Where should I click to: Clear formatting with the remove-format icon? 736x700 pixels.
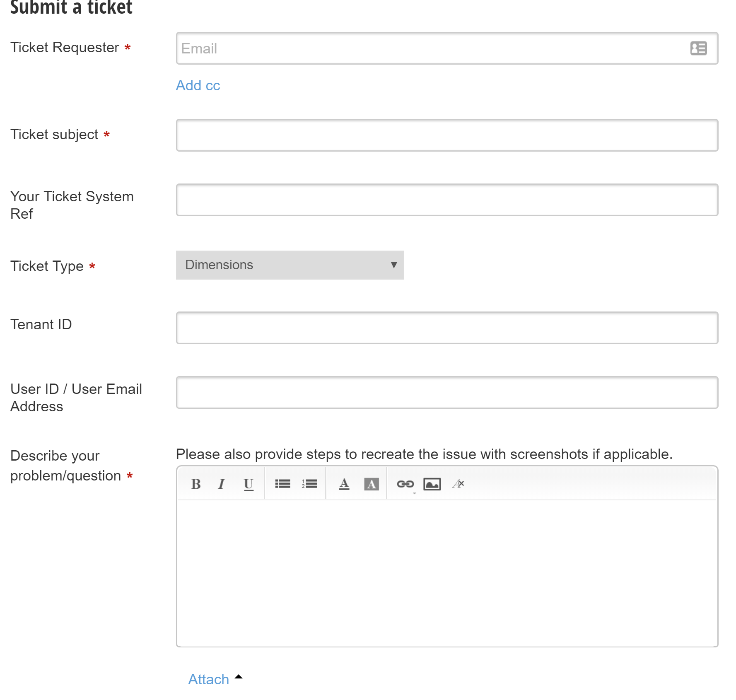coord(458,484)
